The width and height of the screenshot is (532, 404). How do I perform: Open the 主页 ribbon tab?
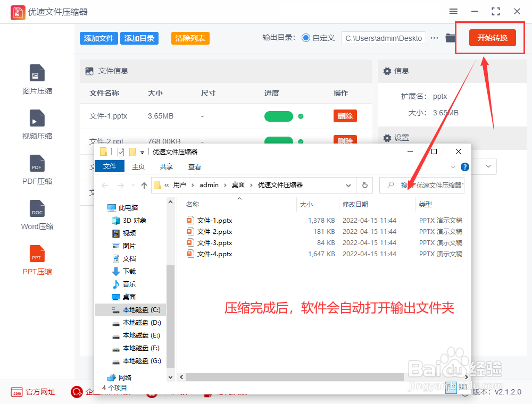138,167
